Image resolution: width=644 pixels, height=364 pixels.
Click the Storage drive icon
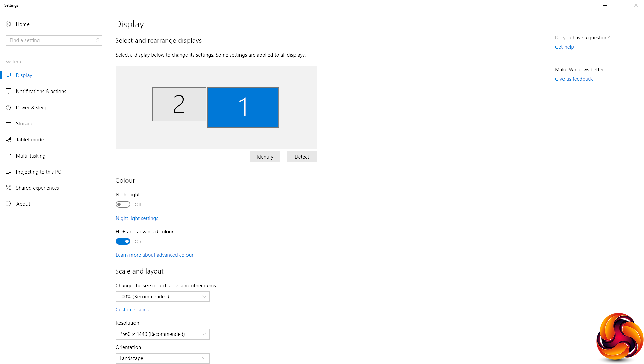[8, 124]
